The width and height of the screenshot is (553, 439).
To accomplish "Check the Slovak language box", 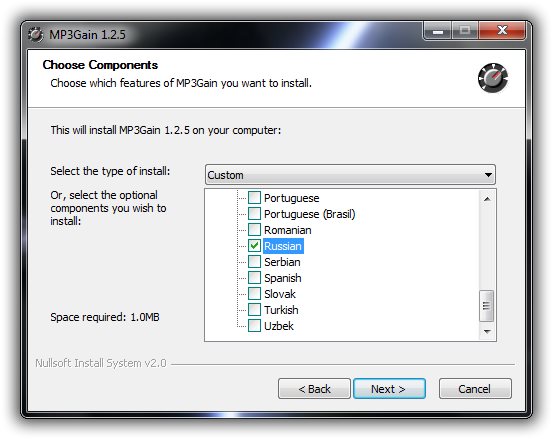I will (254, 294).
